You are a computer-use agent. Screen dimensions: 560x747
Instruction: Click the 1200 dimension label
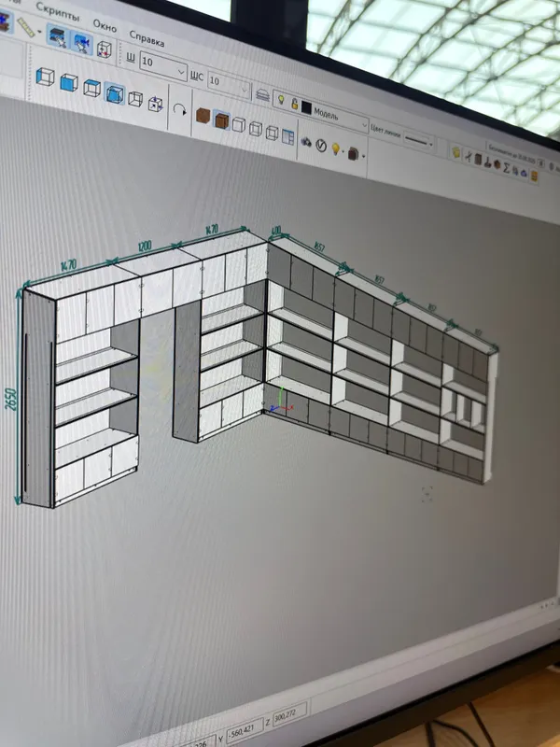click(x=145, y=247)
